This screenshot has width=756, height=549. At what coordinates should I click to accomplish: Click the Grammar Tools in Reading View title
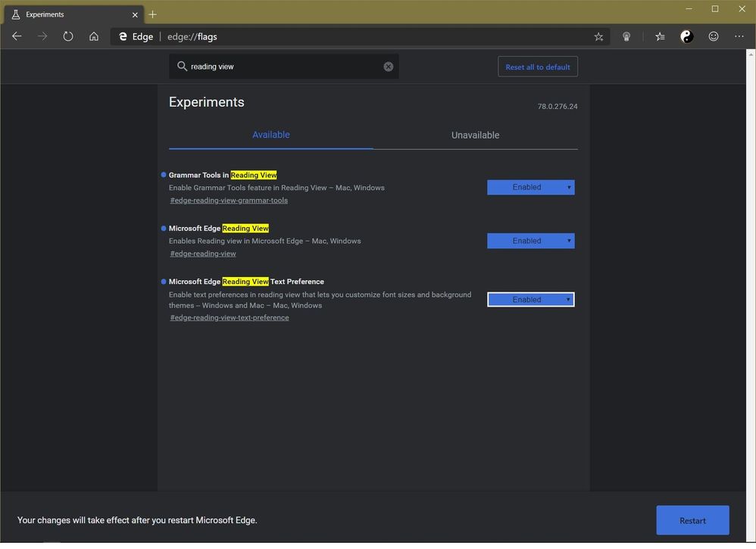point(223,175)
